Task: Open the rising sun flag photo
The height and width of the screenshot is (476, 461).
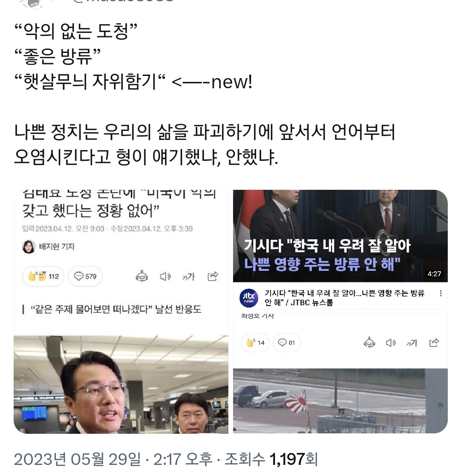Action: tap(340, 401)
